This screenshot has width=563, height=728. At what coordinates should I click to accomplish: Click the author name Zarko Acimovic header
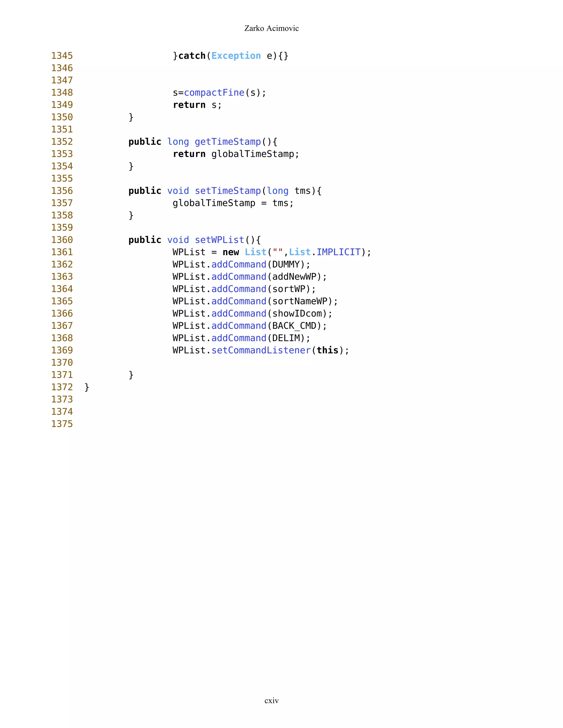[x=271, y=28]
